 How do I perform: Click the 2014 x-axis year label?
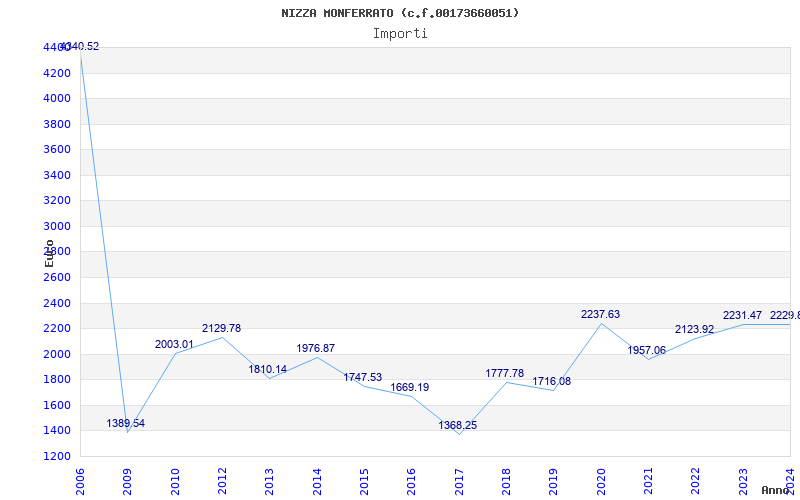(317, 482)
